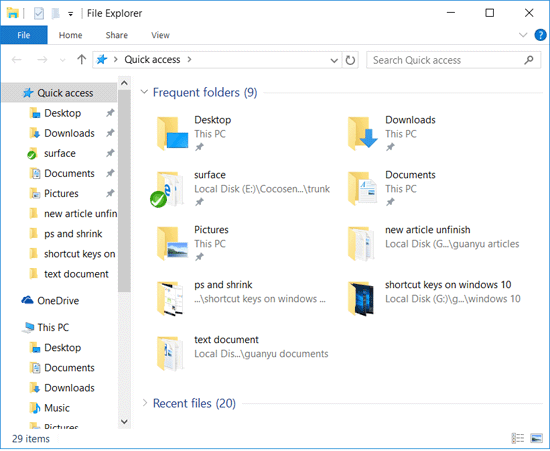
Task: Collapse the Frequent folders group
Action: click(144, 93)
